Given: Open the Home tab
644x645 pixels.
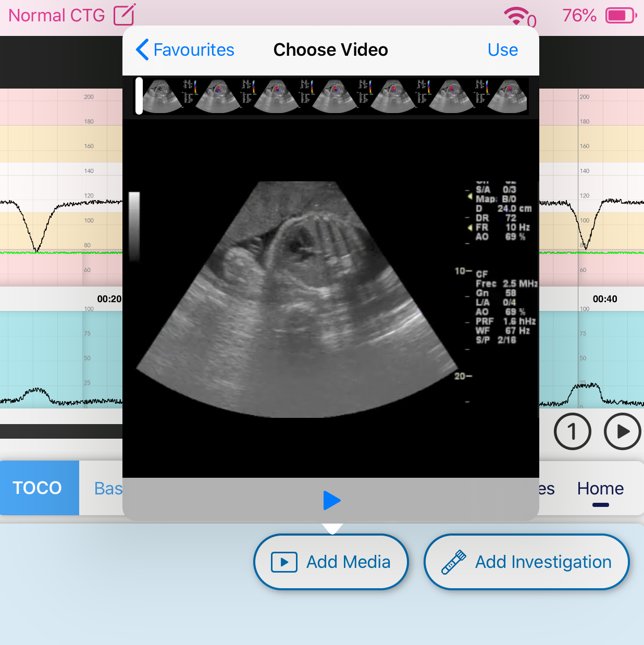Looking at the screenshot, I should click(x=600, y=489).
